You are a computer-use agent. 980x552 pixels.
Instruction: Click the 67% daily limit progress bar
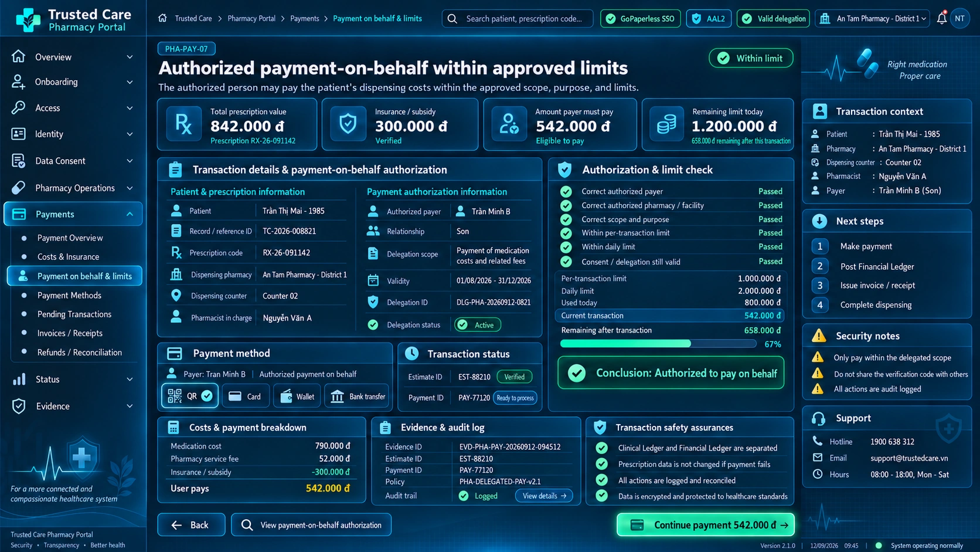tap(658, 344)
